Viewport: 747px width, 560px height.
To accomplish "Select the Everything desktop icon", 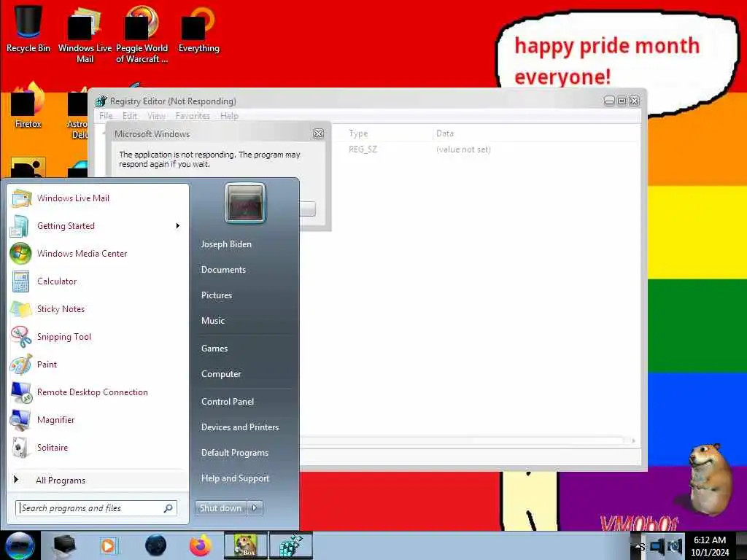I will tap(198, 28).
